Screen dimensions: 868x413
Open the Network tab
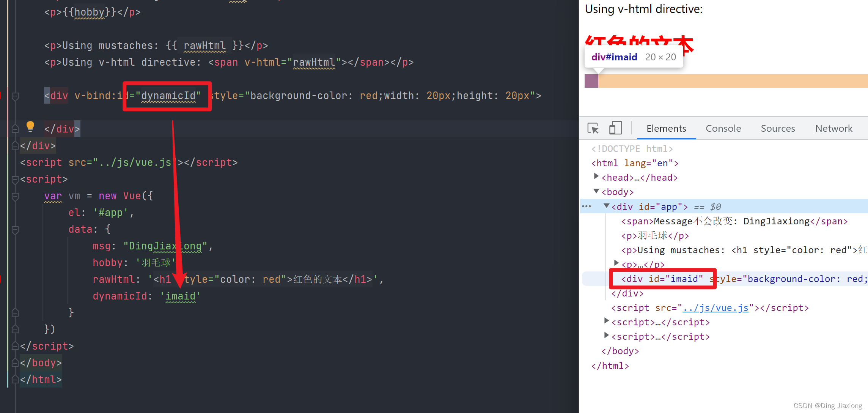833,128
